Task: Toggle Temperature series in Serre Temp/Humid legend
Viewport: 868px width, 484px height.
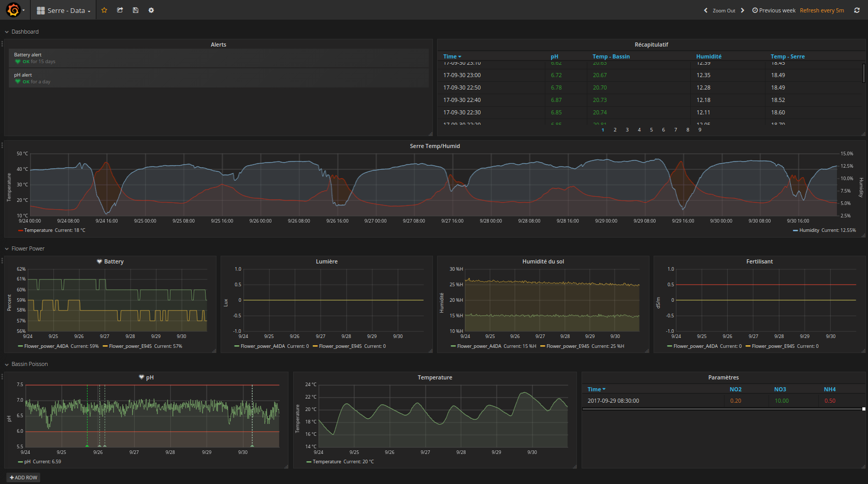Action: coord(38,230)
